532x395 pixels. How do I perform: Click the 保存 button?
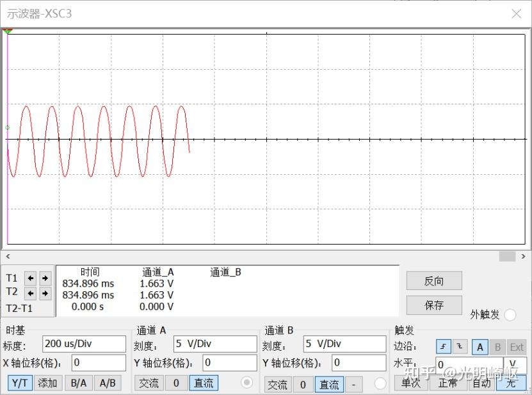[434, 305]
